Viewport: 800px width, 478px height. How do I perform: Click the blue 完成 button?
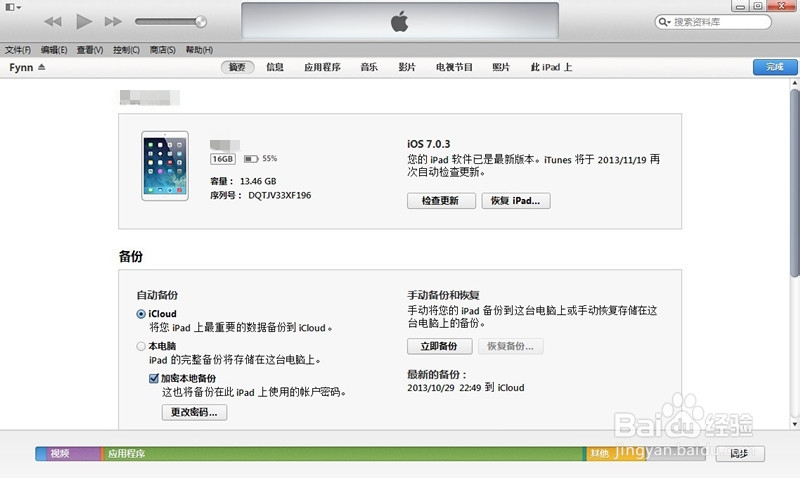pos(775,67)
